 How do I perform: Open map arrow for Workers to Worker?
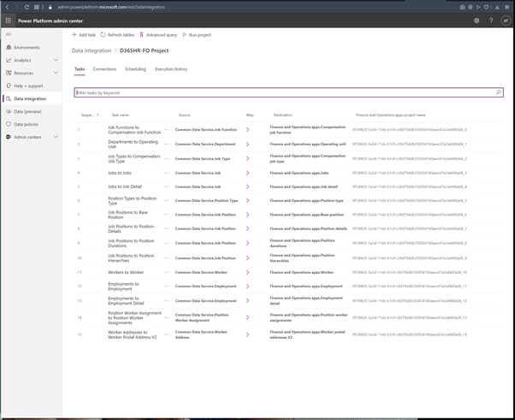pos(247,273)
